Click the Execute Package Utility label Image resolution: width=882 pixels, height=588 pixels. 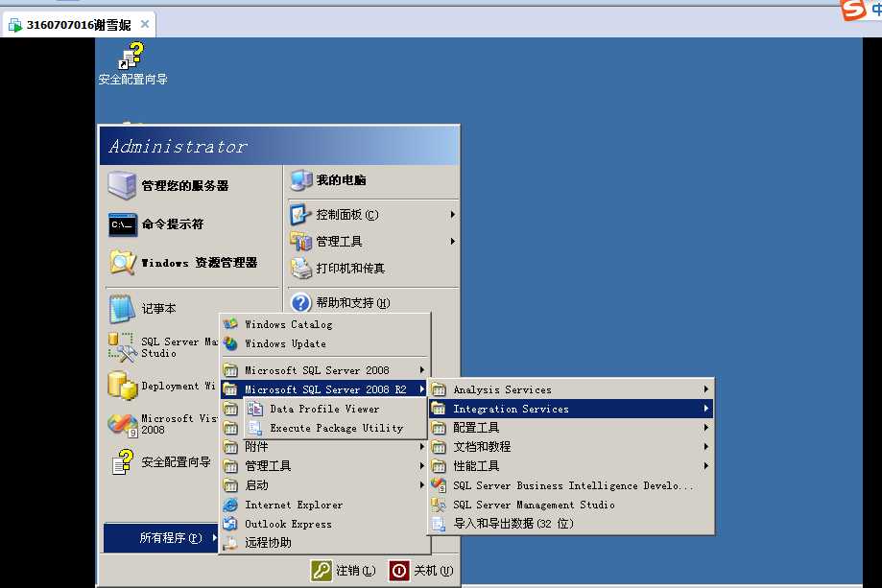336,428
